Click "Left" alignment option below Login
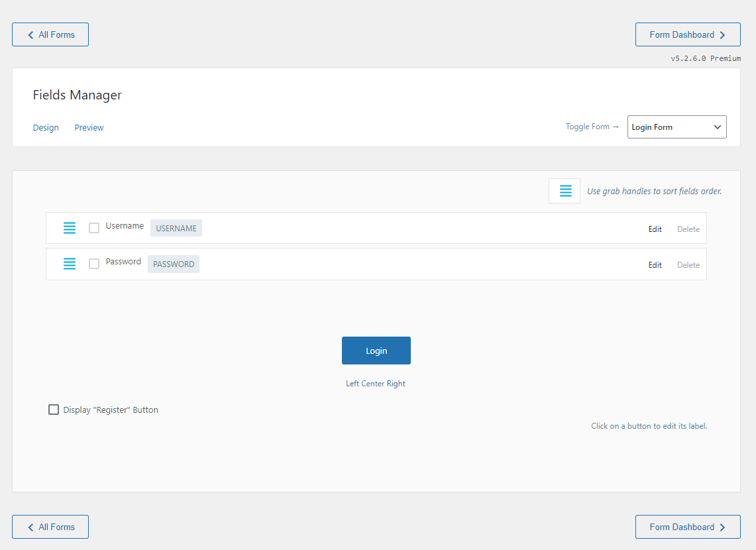Viewport: 756px width, 550px height. (352, 383)
